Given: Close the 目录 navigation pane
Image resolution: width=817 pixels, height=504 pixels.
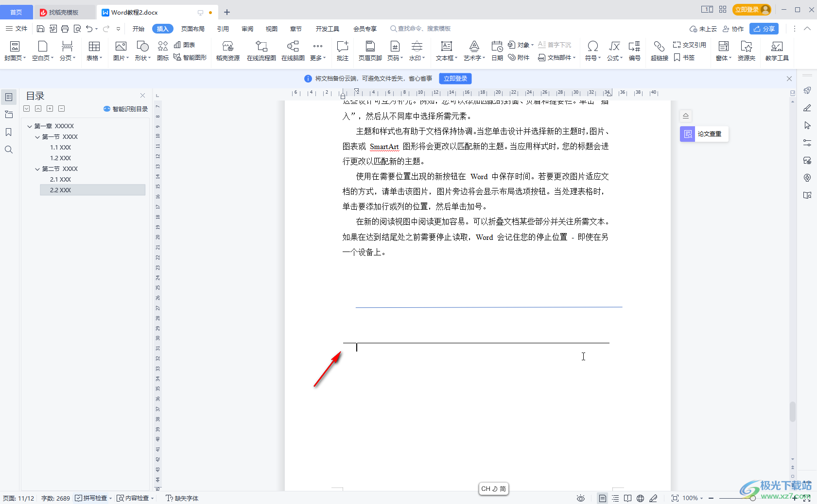Looking at the screenshot, I should [142, 96].
